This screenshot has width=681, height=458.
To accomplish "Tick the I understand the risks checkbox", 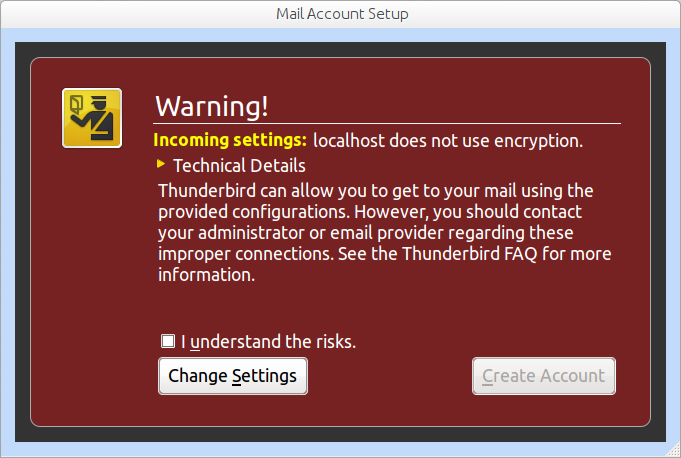I will click(x=168, y=341).
